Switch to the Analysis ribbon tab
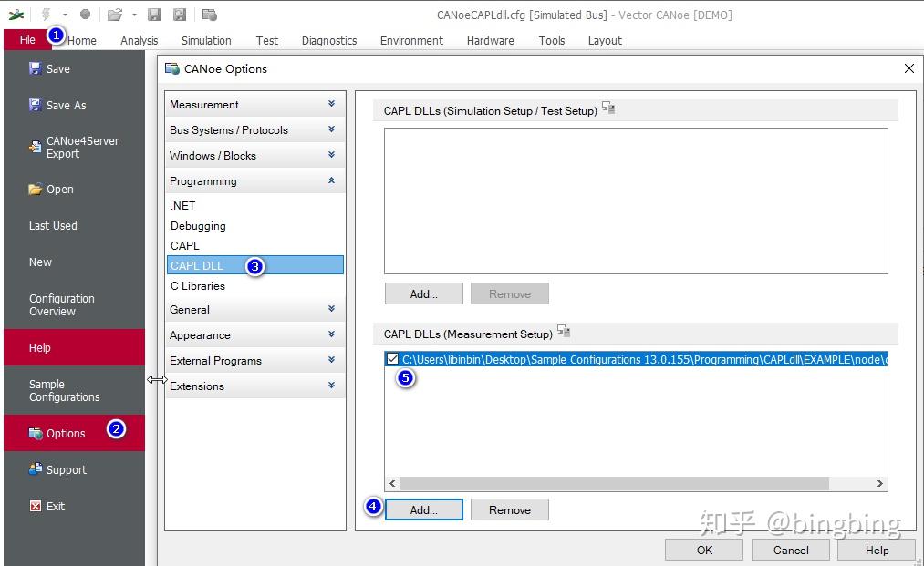This screenshot has width=924, height=566. (139, 41)
